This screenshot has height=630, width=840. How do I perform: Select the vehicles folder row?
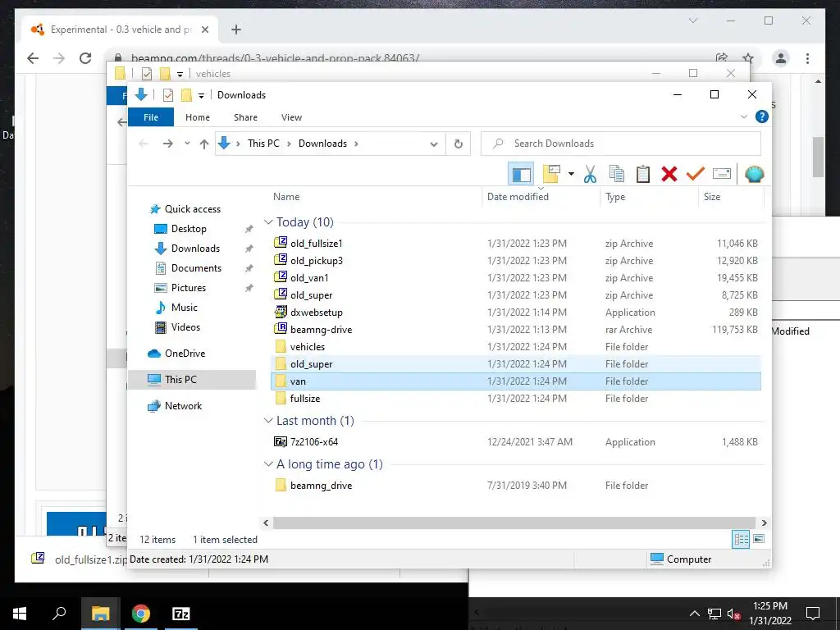516,347
